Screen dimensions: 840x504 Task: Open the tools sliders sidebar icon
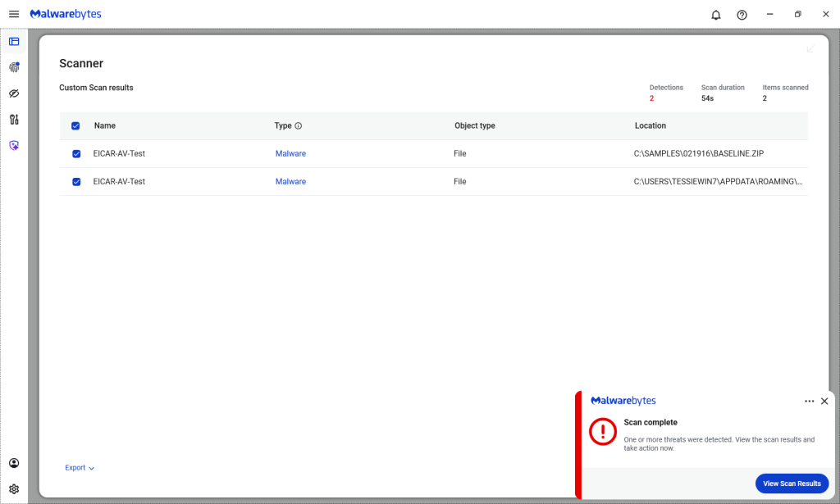click(x=14, y=120)
